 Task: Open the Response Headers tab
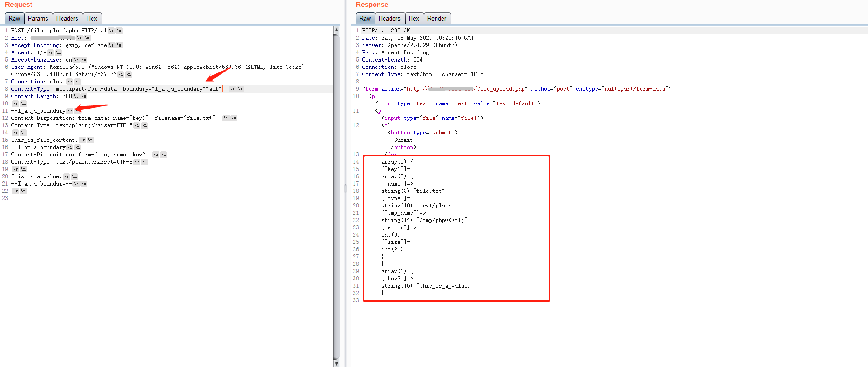coord(390,18)
